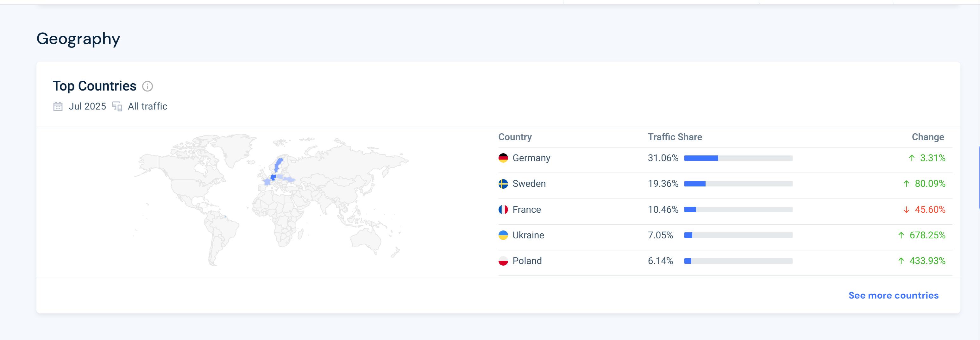
Task: Click the Top Countries info icon
Action: pyautogui.click(x=147, y=86)
